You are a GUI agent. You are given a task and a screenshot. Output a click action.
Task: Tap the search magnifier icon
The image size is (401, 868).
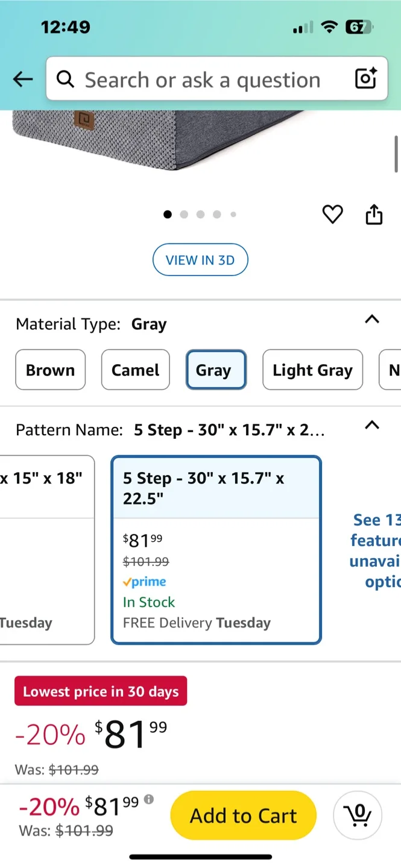pyautogui.click(x=65, y=79)
